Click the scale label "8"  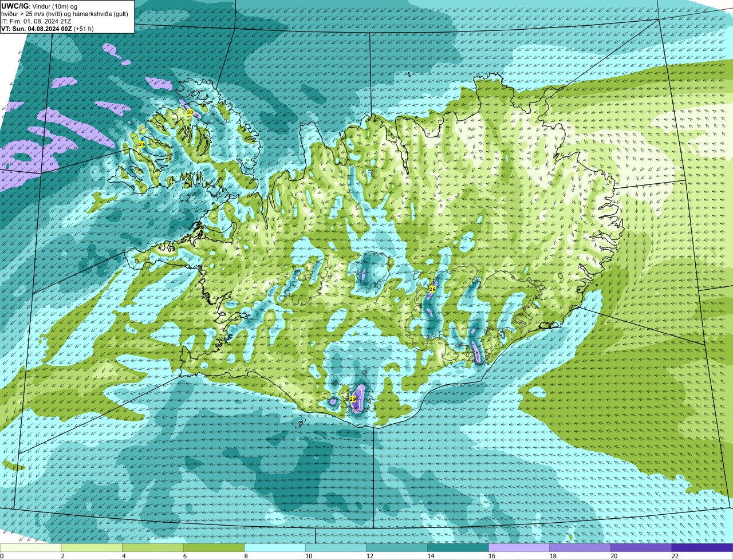[x=246, y=556]
